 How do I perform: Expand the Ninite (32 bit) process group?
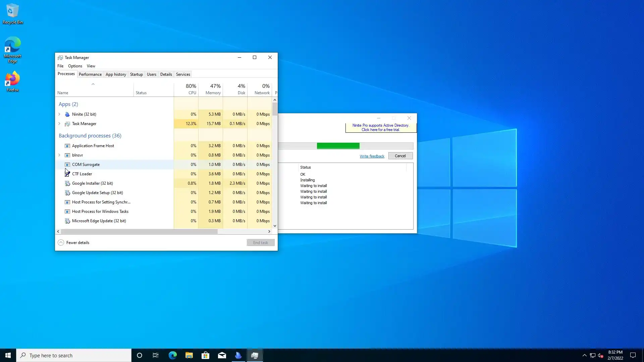coord(59,114)
